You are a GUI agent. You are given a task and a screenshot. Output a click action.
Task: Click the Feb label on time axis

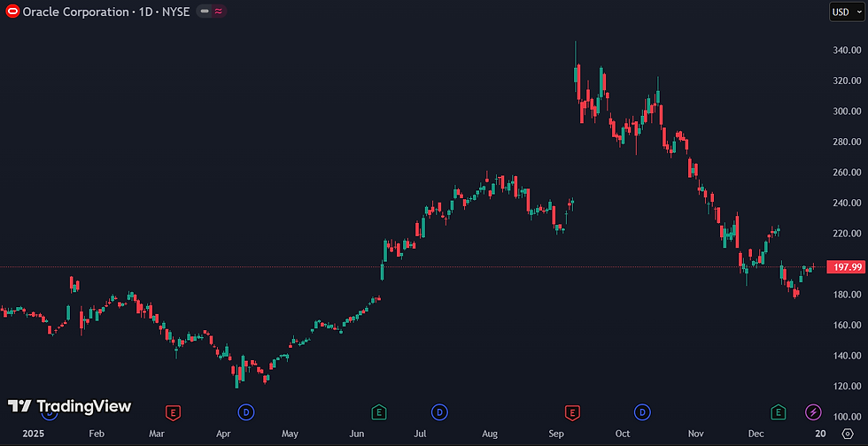coord(97,434)
